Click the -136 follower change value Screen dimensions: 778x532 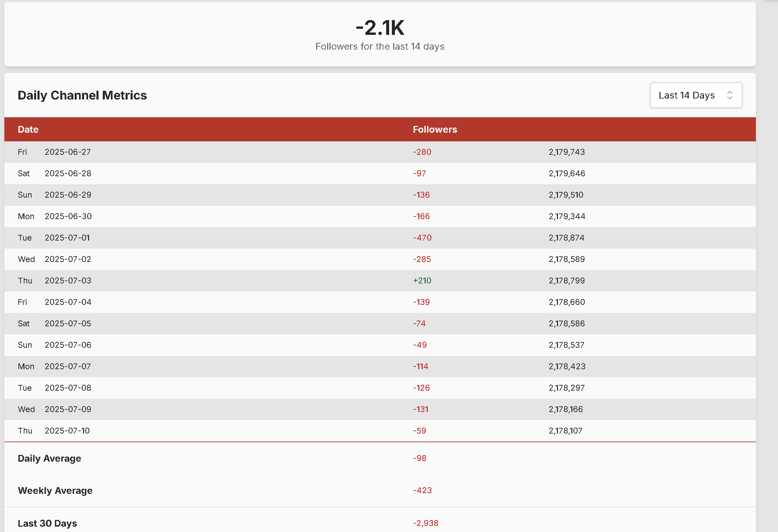click(421, 195)
